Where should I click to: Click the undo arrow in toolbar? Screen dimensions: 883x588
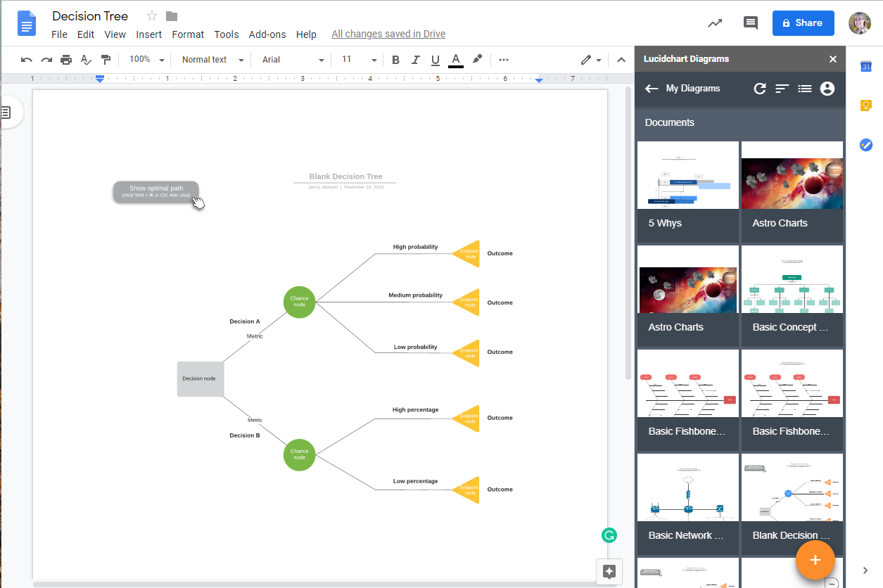click(26, 60)
